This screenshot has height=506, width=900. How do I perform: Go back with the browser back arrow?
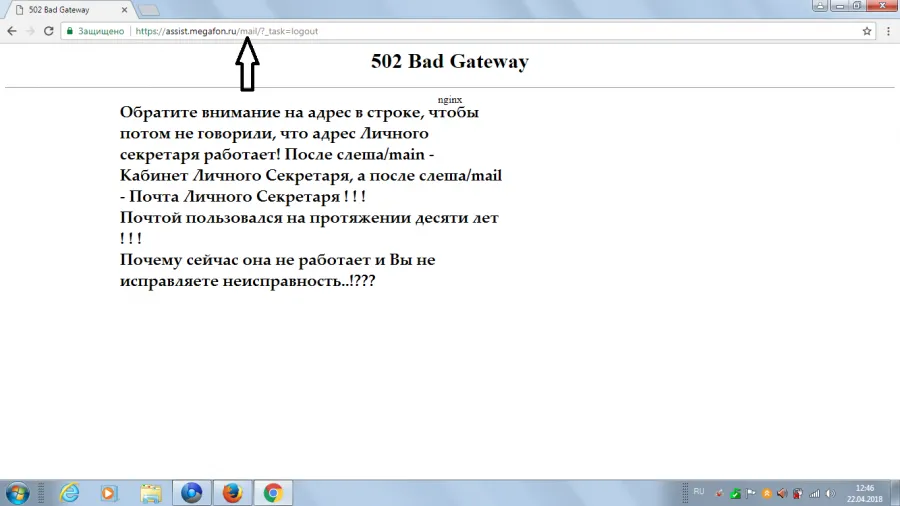(12, 31)
